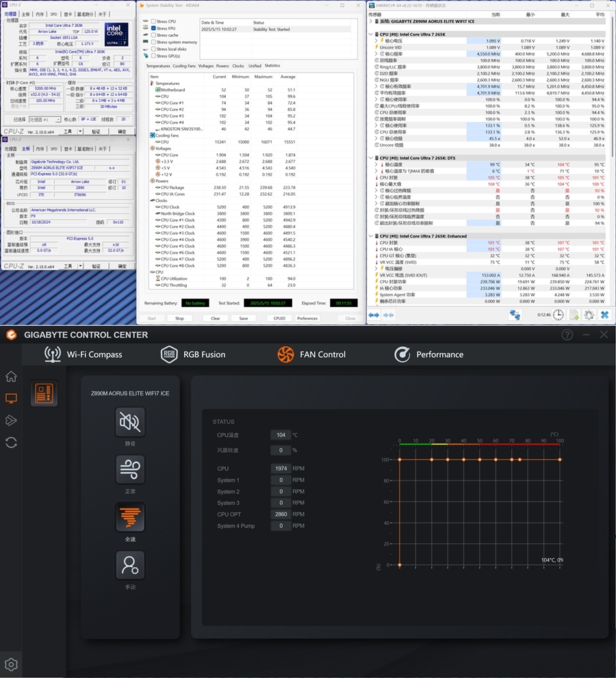Switch to the Clocks tab in AIDA64
This screenshot has height=678, width=616.
pyautogui.click(x=238, y=66)
